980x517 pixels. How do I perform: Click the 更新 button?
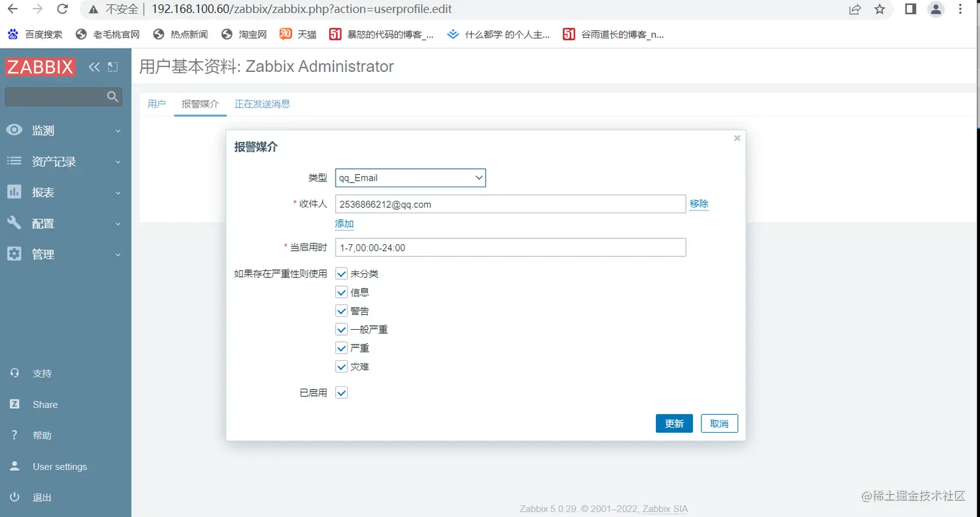tap(674, 424)
